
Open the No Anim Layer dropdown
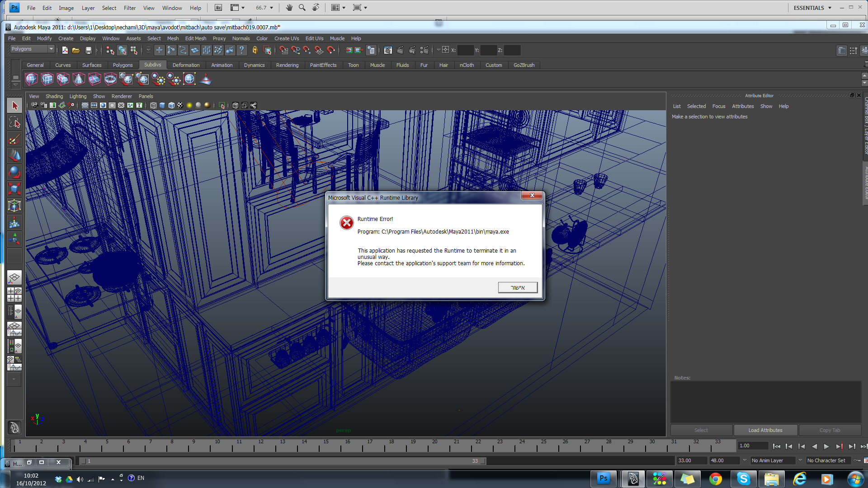coord(773,460)
